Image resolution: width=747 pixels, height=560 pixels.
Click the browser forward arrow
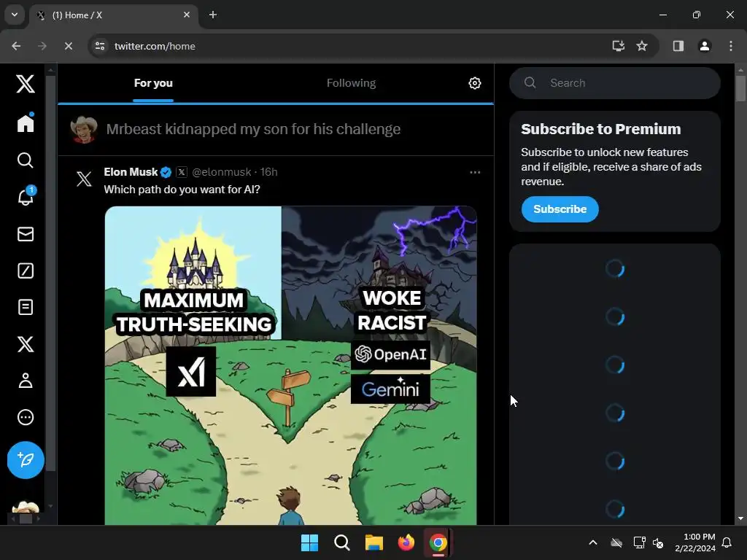(x=42, y=46)
